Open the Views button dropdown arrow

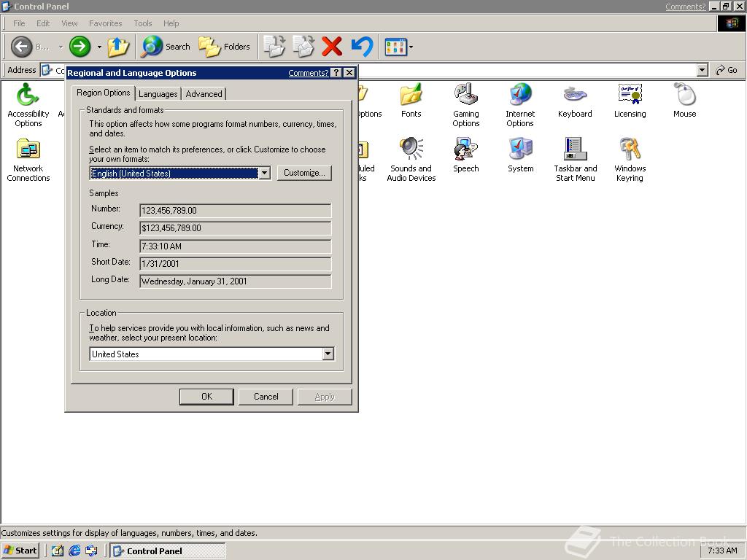411,47
